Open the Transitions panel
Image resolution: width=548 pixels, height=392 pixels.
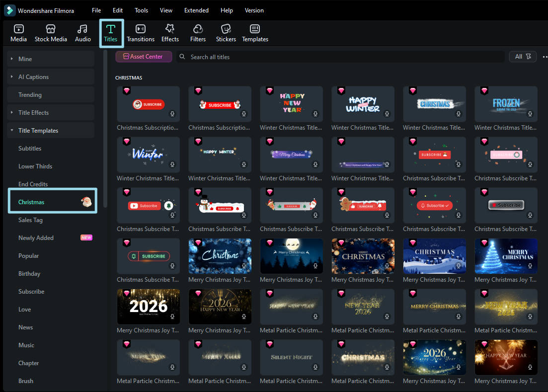[x=141, y=33]
